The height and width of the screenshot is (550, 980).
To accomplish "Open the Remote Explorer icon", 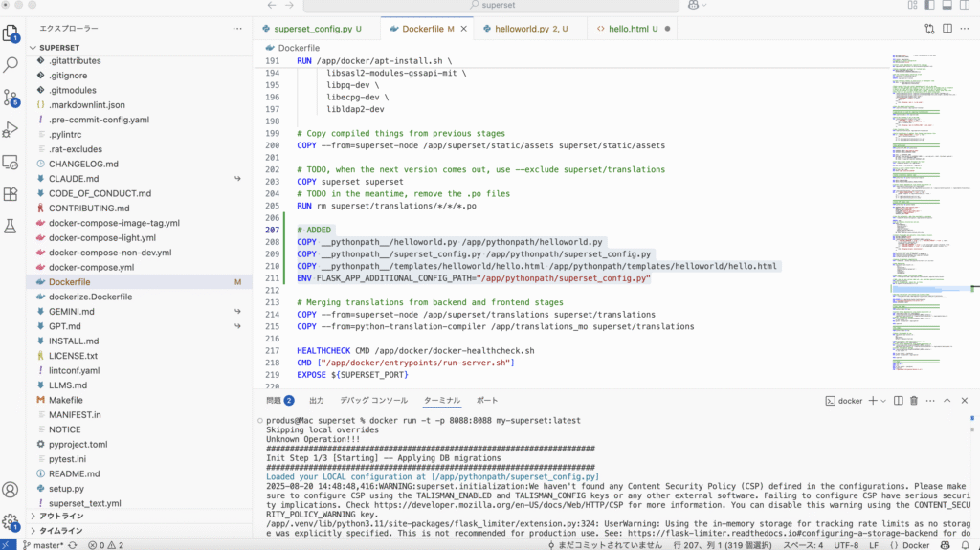I will click(11, 162).
